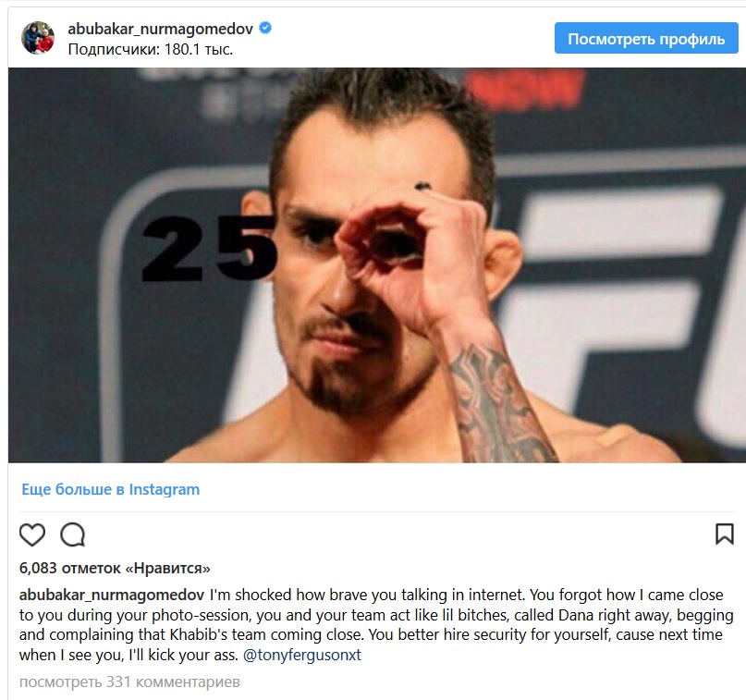The height and width of the screenshot is (700, 746).
Task: Open the Еще больше в Instagram link
Action: (x=110, y=489)
